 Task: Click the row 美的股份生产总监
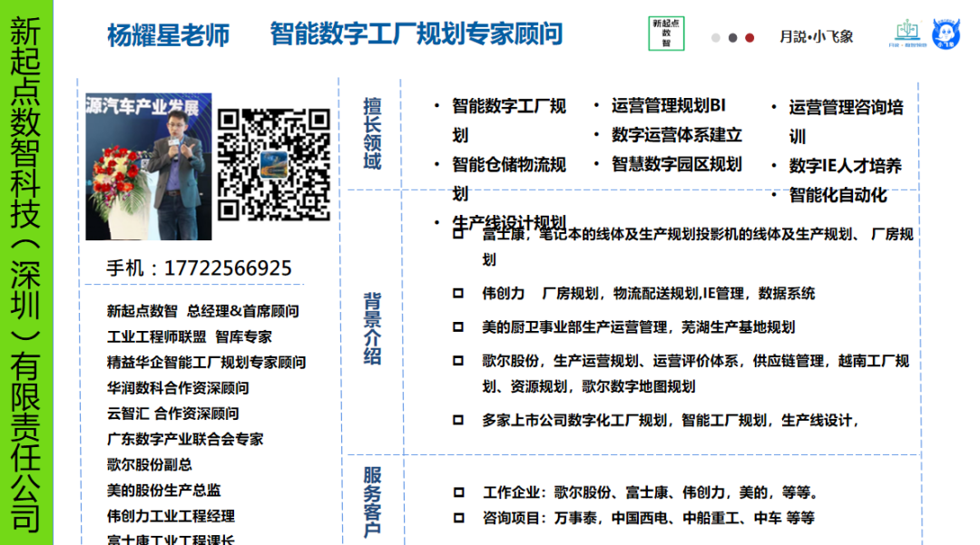[x=163, y=490]
